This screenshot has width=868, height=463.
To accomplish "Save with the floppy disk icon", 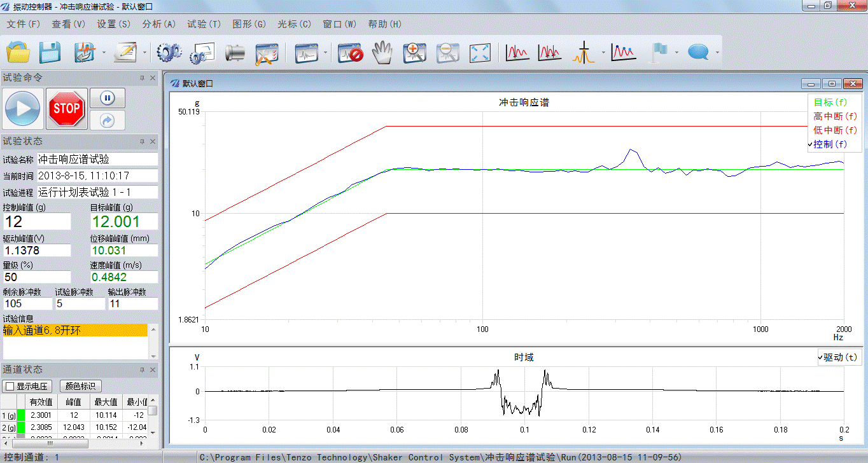I will (x=50, y=53).
